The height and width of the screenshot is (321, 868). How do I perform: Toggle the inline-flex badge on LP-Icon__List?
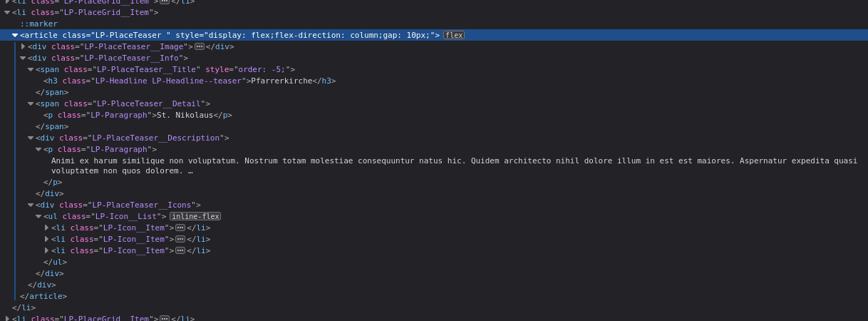coord(195,216)
